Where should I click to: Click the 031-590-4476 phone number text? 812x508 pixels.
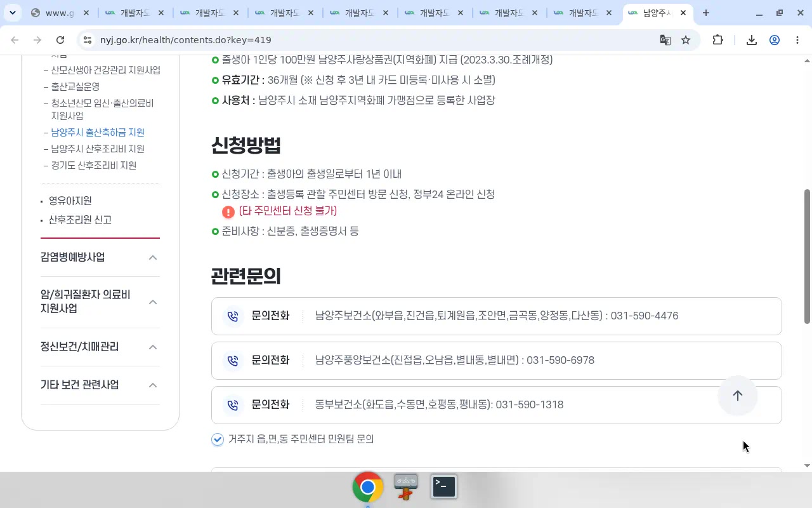tap(645, 316)
